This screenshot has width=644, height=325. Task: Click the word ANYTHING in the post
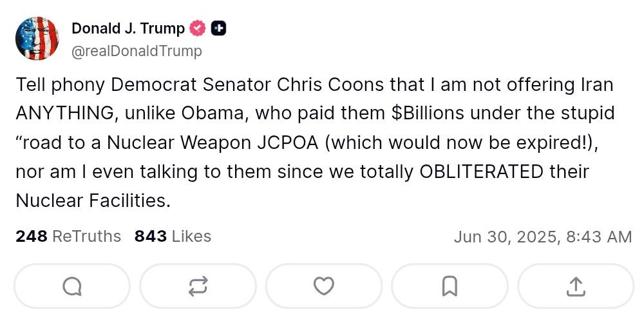pos(62,114)
